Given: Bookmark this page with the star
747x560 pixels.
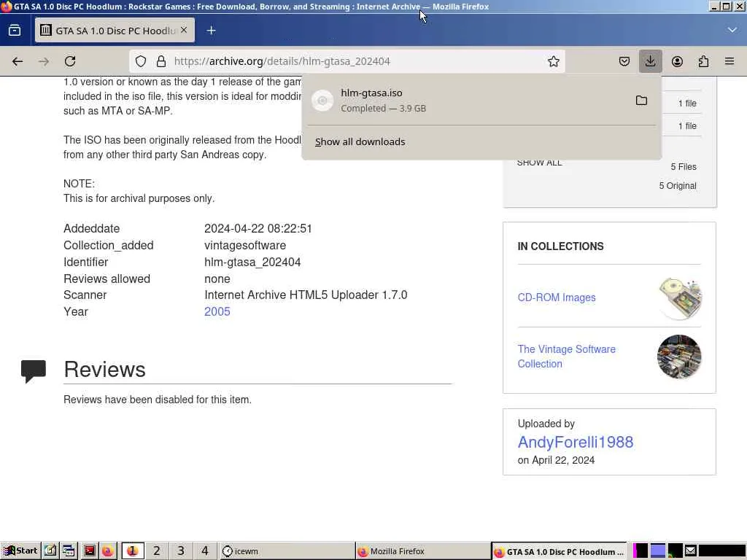Looking at the screenshot, I should click(553, 61).
